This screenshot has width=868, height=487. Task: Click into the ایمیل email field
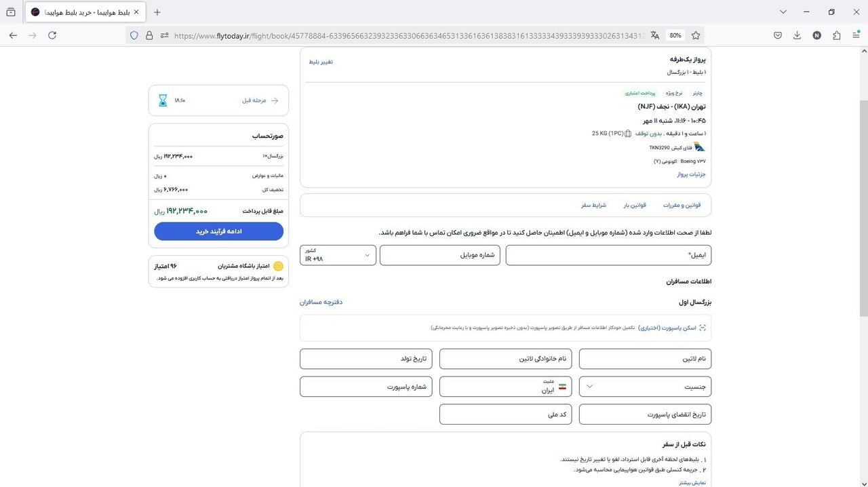tap(608, 255)
